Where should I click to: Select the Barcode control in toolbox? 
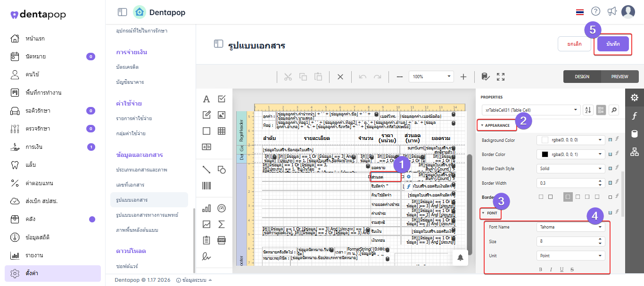pyautogui.click(x=206, y=185)
